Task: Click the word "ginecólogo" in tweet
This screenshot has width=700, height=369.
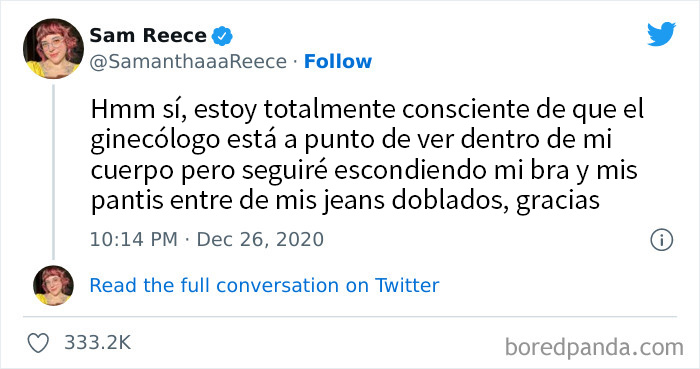Action: 155,140
